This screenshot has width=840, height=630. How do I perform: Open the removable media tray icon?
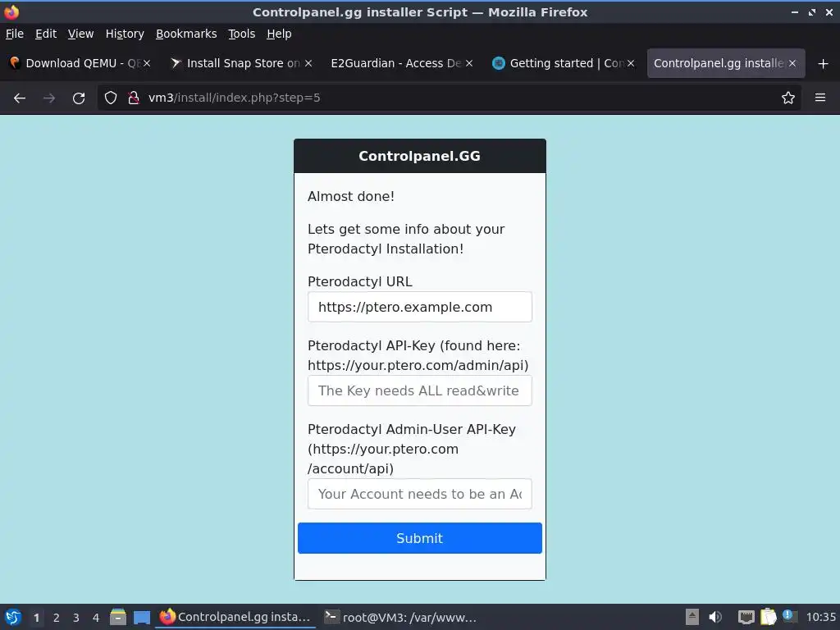pyautogui.click(x=692, y=617)
